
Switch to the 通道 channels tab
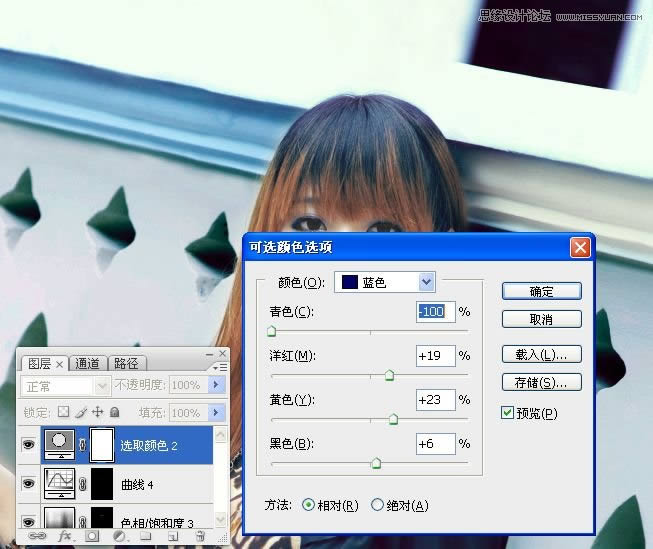coord(87,364)
